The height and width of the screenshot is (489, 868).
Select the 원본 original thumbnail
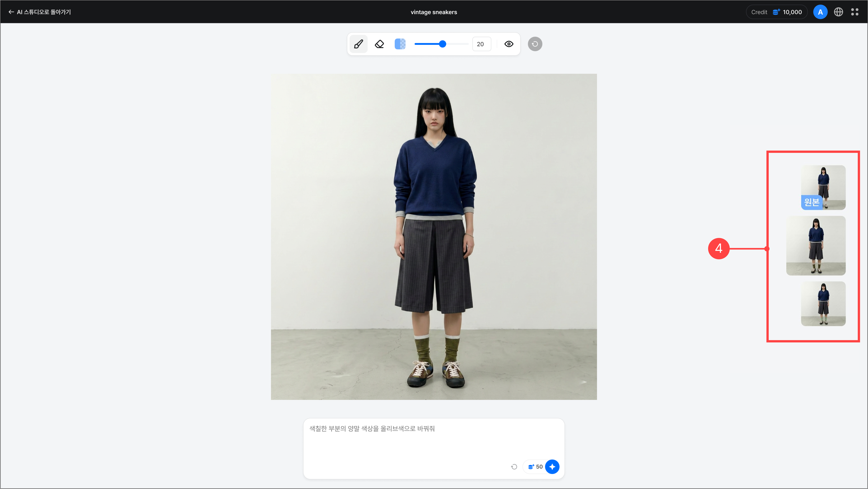tap(823, 187)
